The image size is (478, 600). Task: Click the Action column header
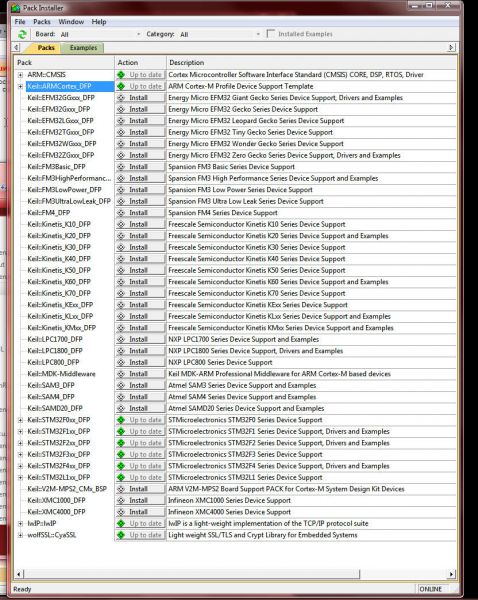pyautogui.click(x=140, y=62)
